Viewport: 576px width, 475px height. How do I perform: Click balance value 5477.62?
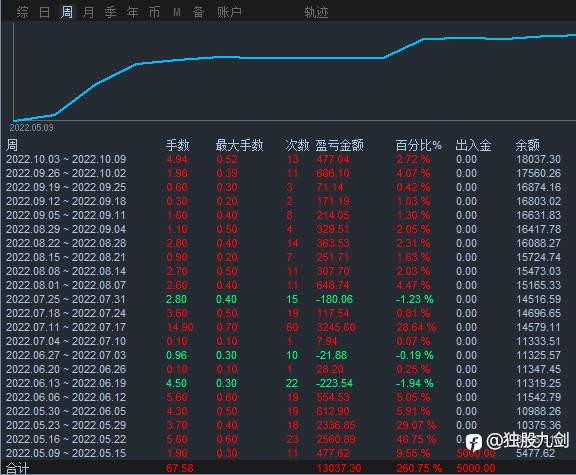(x=536, y=453)
